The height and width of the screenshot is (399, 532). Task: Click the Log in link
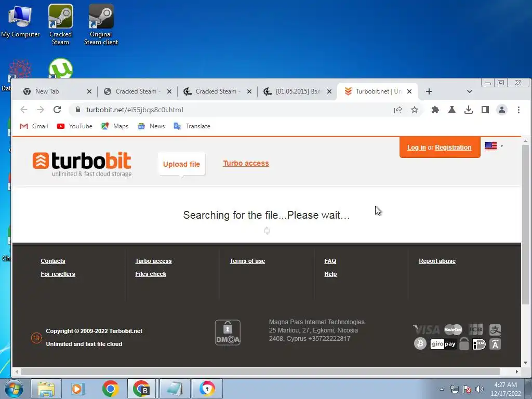click(x=416, y=147)
